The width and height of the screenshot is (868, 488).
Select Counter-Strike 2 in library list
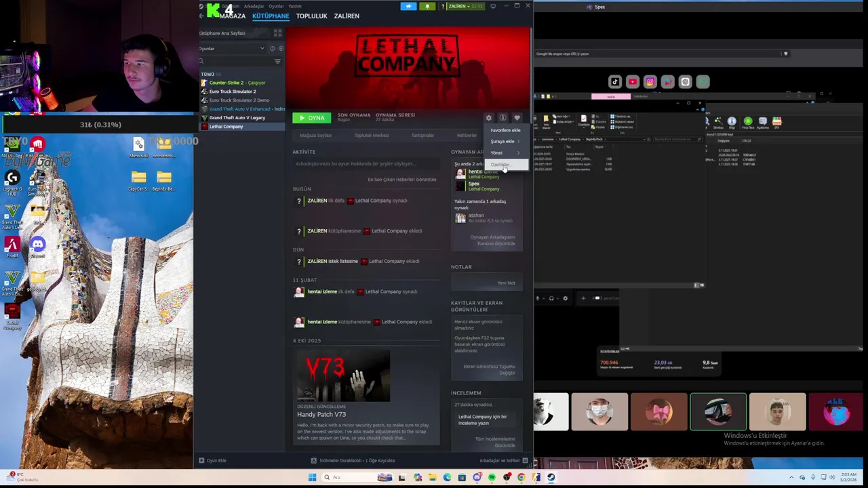pos(237,83)
